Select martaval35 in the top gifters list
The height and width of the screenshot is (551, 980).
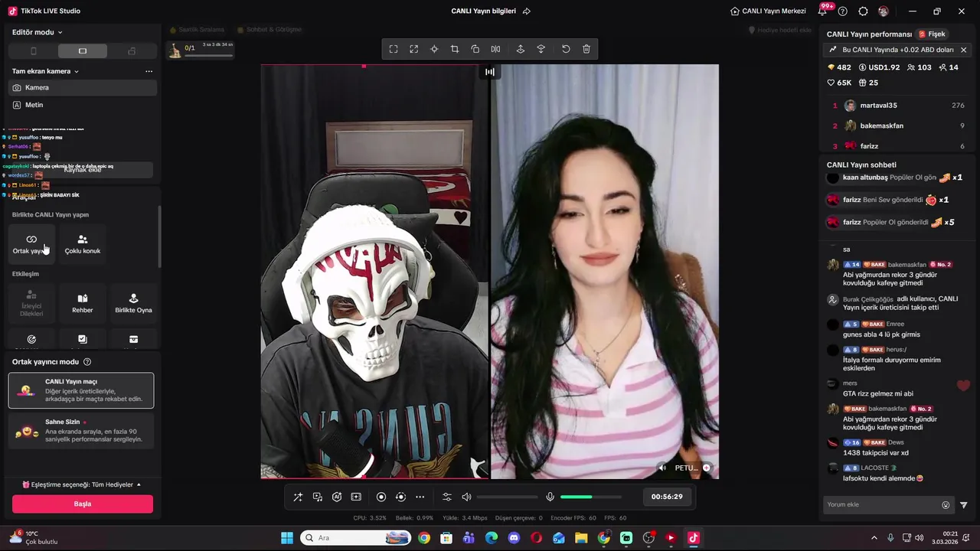click(x=897, y=106)
